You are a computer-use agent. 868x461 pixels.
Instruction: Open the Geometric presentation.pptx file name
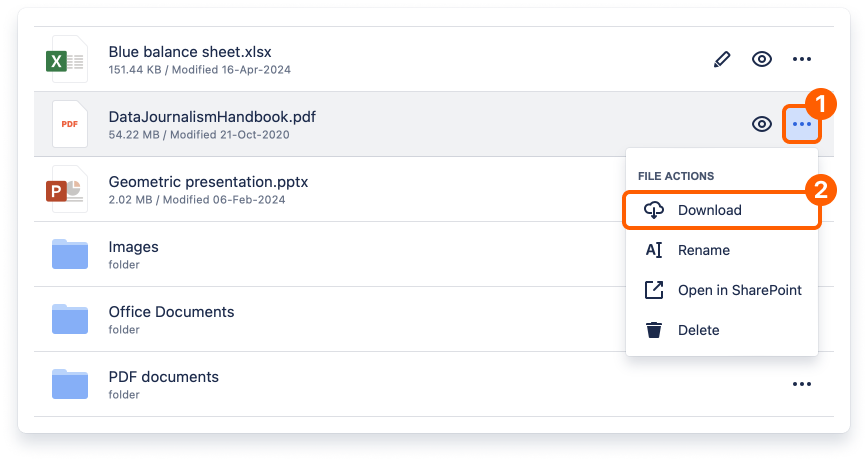208,182
